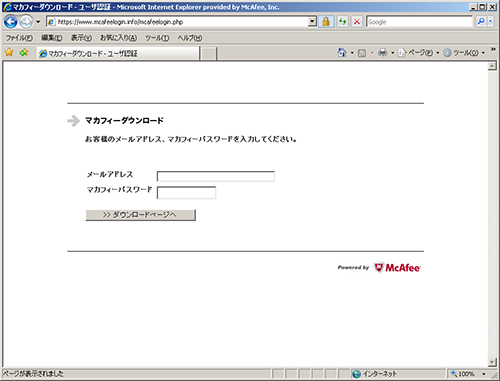Click the Print toolbar icon
Screen dimensions: 500x381
click(x=383, y=53)
